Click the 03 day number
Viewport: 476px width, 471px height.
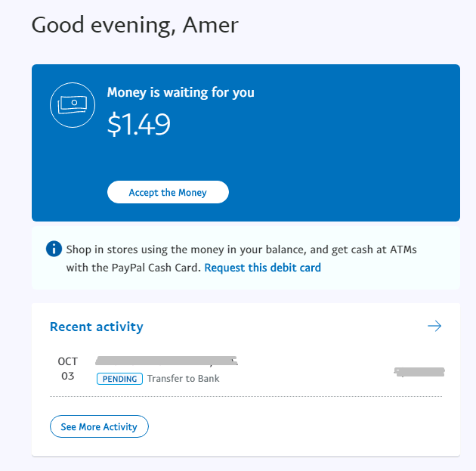tap(67, 376)
